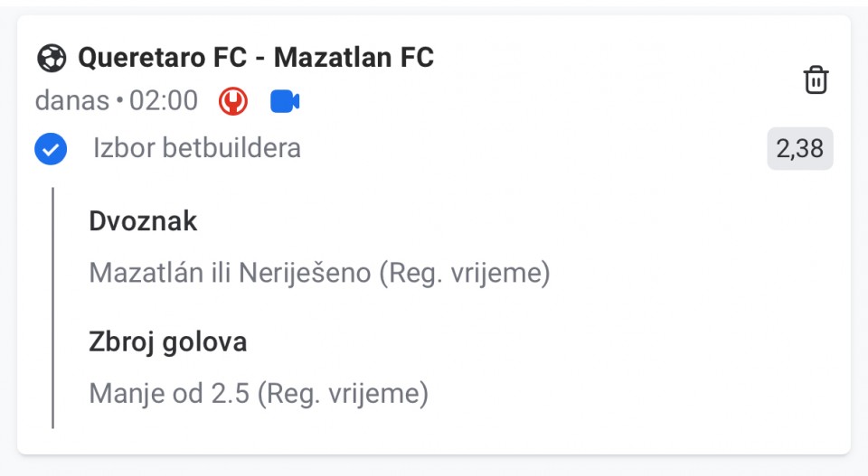Click the "Zbroj golova" market heading
The image size is (868, 476).
coord(168,342)
